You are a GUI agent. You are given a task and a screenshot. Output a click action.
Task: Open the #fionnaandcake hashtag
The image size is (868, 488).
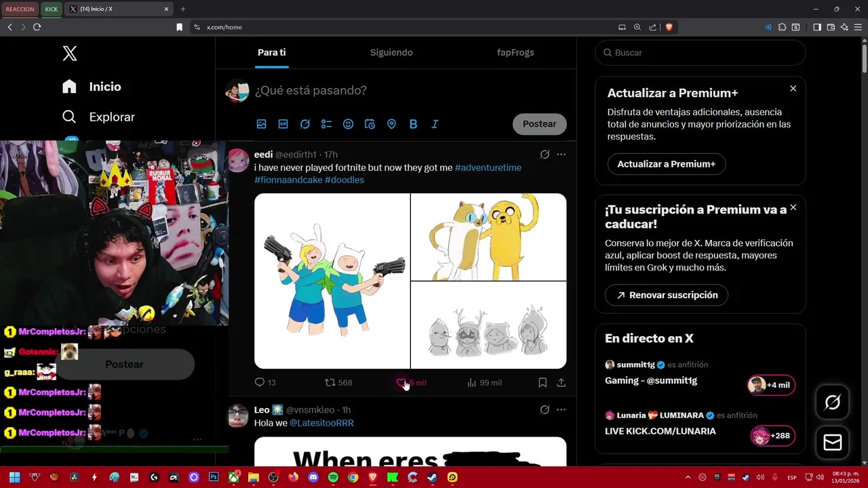[x=288, y=180]
